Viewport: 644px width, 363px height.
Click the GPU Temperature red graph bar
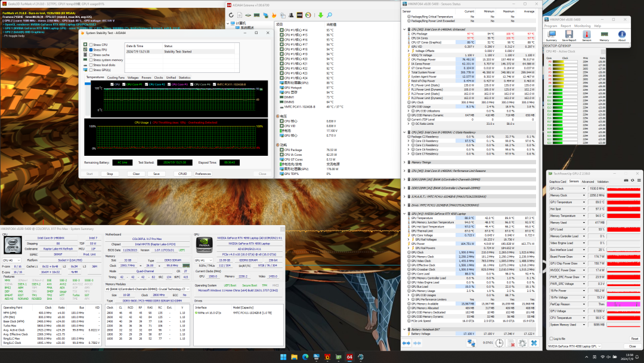click(x=624, y=202)
